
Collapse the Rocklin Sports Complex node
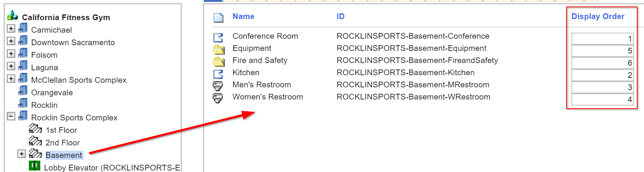click(11, 116)
